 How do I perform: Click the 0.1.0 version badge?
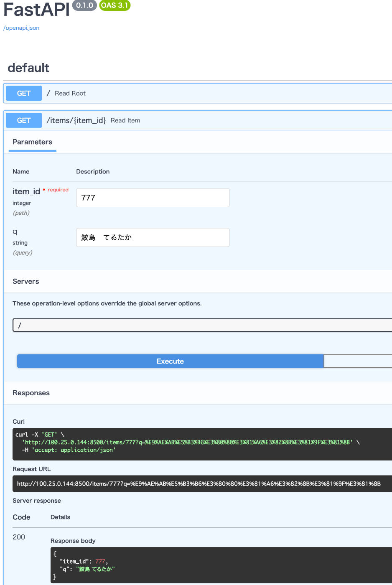(x=85, y=5)
